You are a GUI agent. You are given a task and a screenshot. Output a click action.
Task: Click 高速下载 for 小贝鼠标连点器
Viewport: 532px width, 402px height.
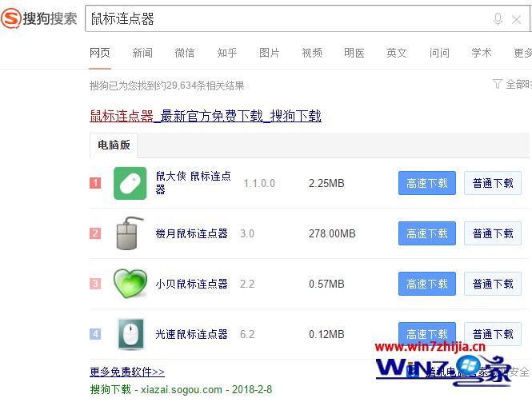click(427, 284)
